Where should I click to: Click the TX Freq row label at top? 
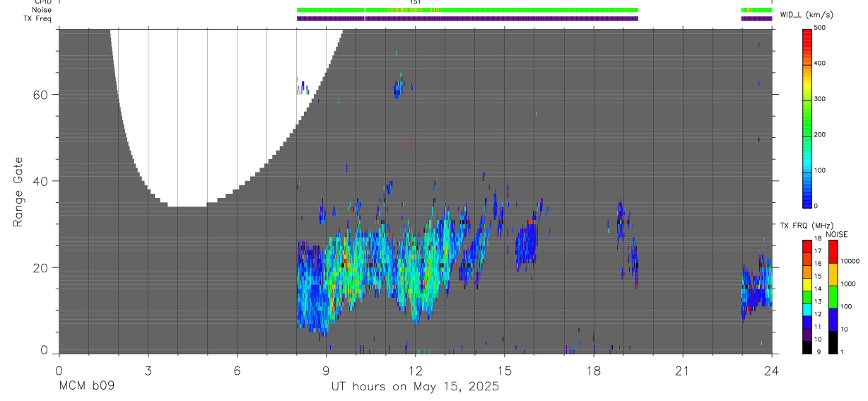(x=37, y=18)
